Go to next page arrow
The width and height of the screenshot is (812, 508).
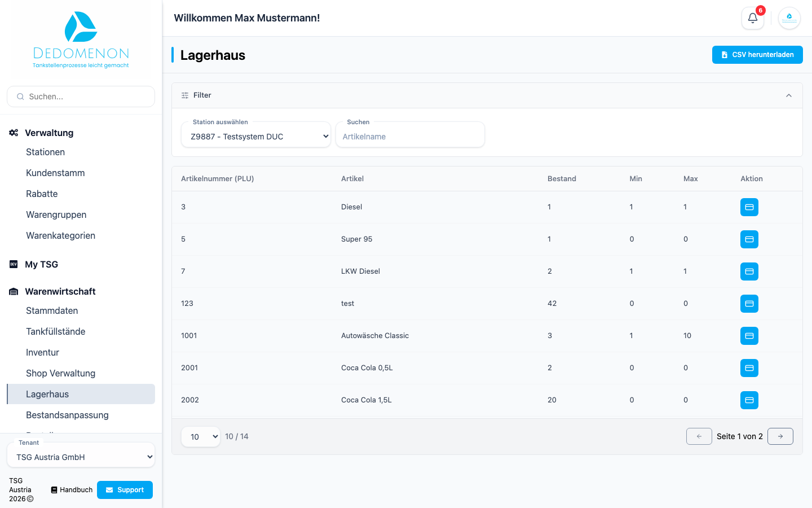click(x=780, y=436)
